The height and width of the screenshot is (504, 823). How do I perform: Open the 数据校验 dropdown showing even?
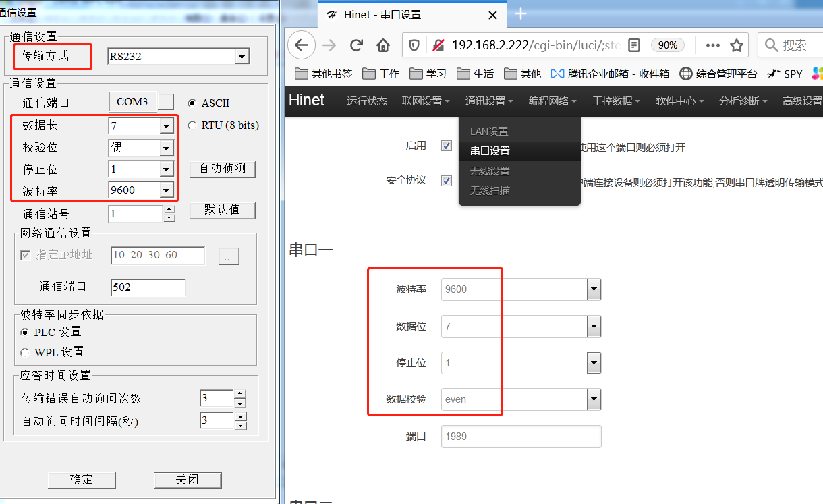[x=593, y=399]
